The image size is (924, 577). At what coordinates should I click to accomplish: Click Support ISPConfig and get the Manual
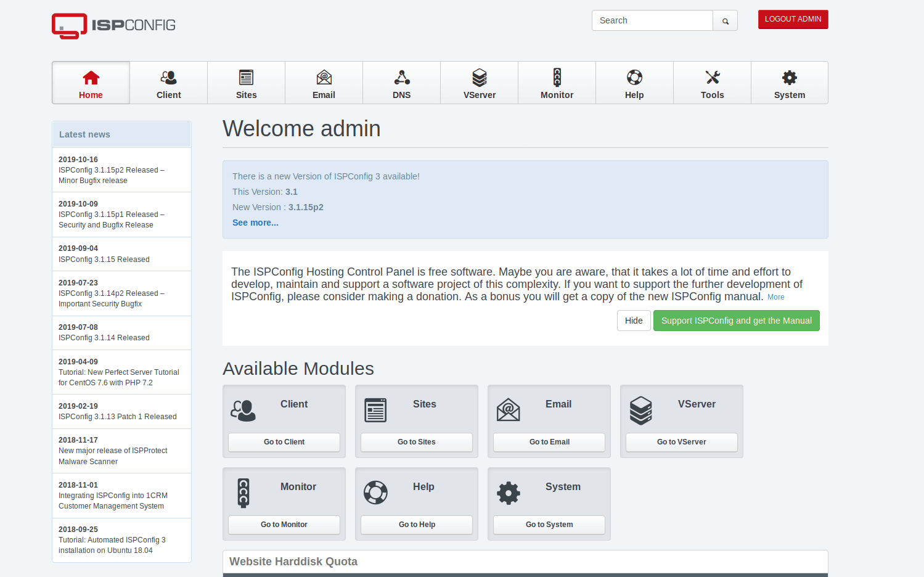[x=736, y=321]
